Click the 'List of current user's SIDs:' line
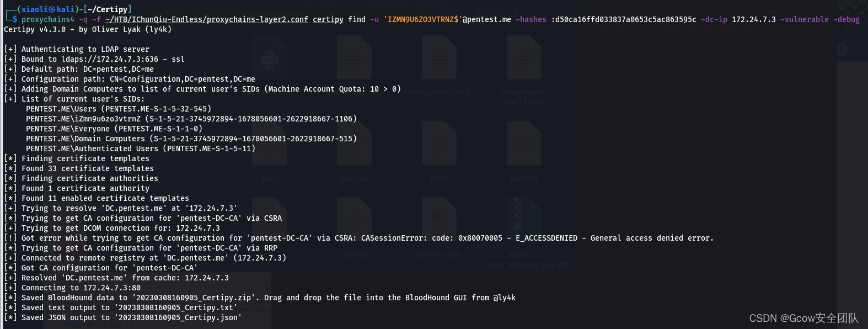868x329 pixels. click(74, 99)
